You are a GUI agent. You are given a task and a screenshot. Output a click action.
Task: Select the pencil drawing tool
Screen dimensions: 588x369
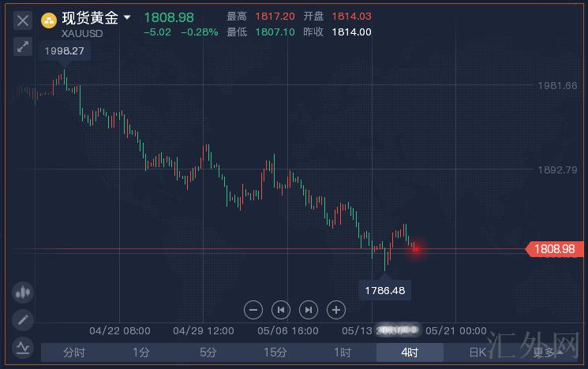(x=22, y=319)
